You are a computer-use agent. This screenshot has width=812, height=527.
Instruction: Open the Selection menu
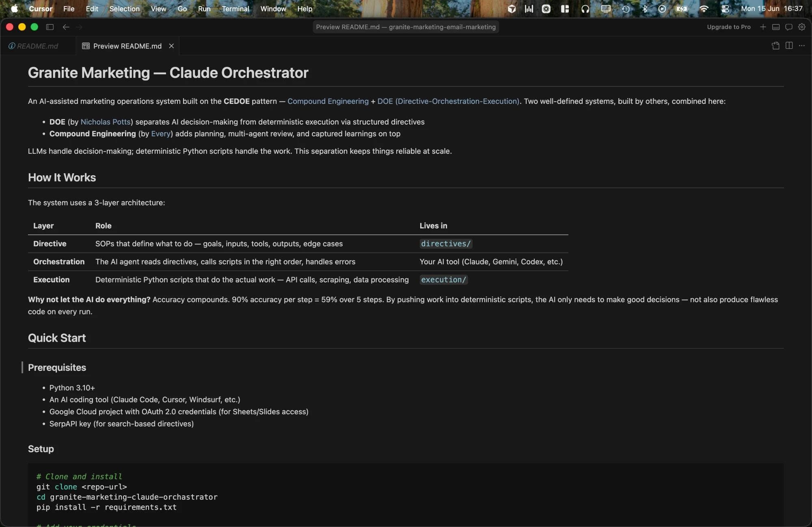(124, 9)
